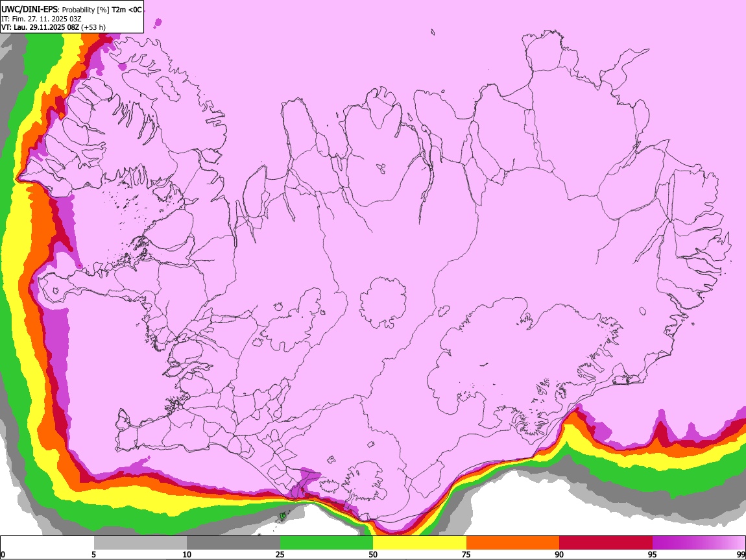Click the legend label '50'
Viewport: 746px width, 560px height.
click(373, 555)
